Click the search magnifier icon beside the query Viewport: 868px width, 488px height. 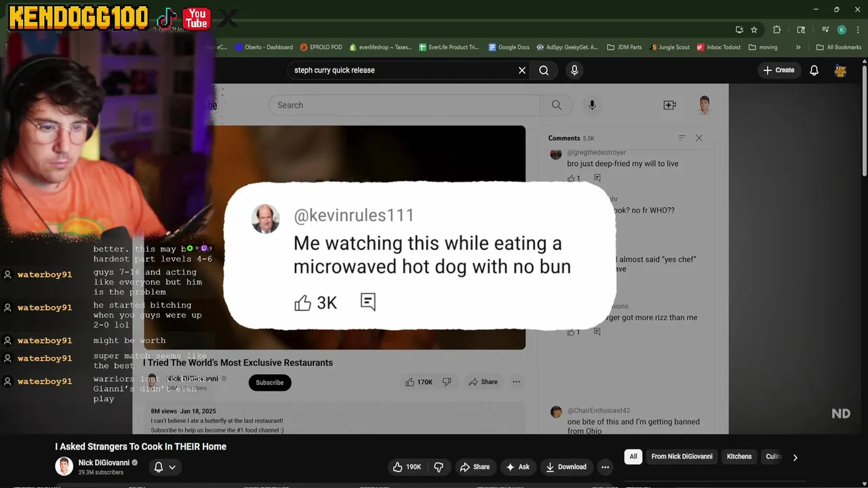tap(544, 70)
